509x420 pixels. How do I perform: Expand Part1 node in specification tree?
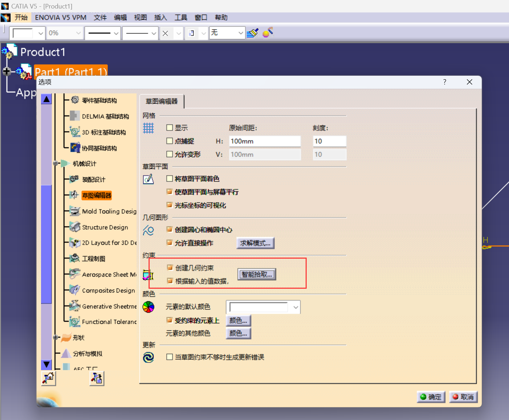[6, 71]
